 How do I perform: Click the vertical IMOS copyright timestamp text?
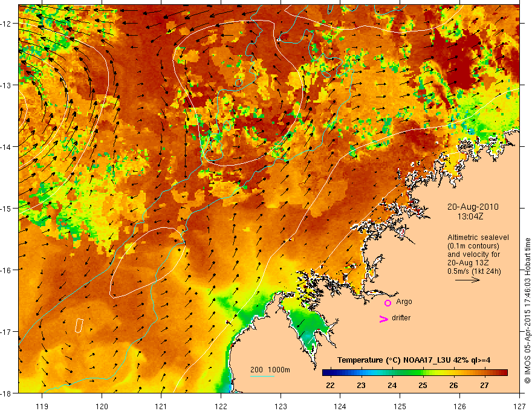(528, 311)
